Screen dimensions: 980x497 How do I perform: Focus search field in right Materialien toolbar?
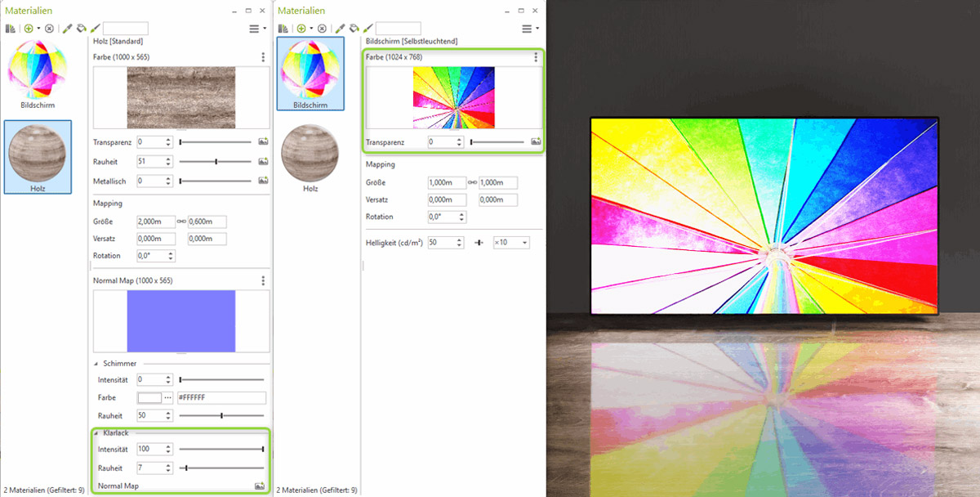coord(399,29)
